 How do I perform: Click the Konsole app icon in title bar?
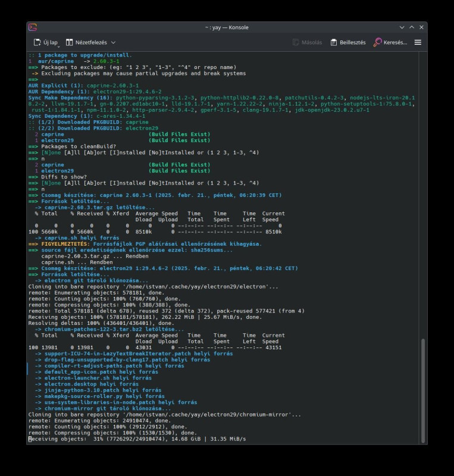click(33, 27)
